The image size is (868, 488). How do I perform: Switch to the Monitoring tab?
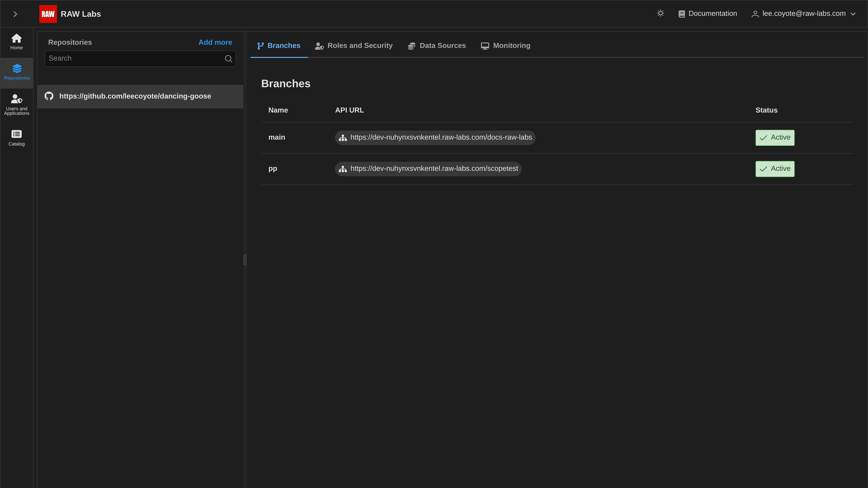click(505, 45)
